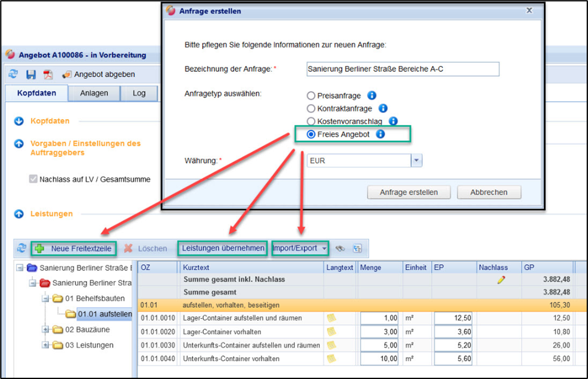Click info icon beside Kostenvoranschlag
Viewport: 588px width, 379px height.
coord(393,122)
